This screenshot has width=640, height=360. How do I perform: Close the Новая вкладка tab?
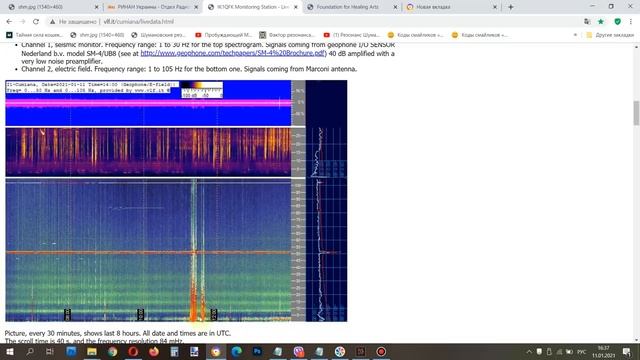tap(495, 7)
